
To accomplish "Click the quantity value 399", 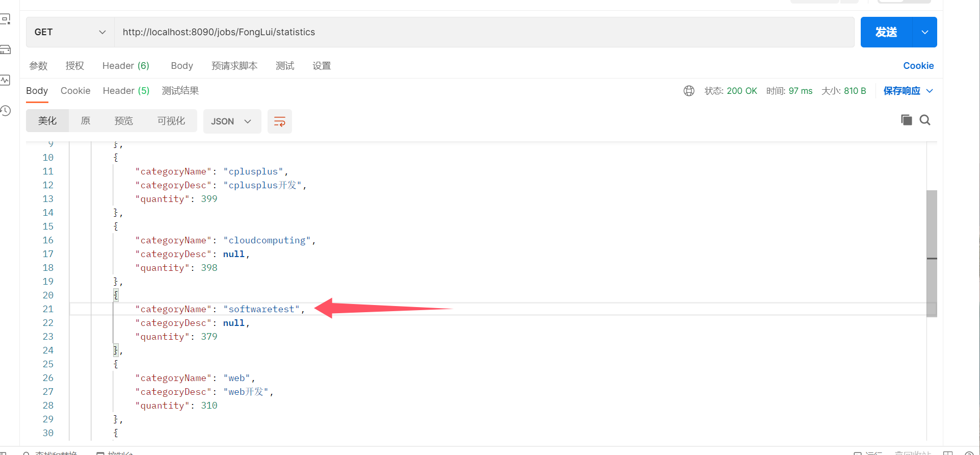I will pos(209,199).
